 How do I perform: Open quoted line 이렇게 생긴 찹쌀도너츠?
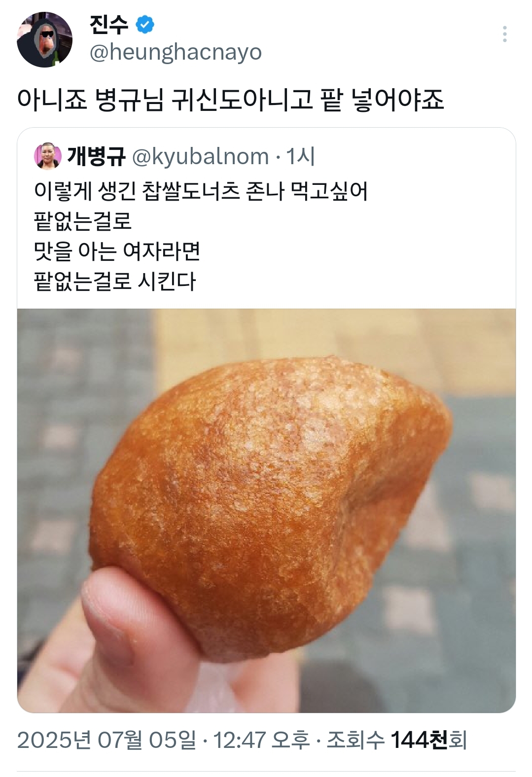pyautogui.click(x=201, y=191)
